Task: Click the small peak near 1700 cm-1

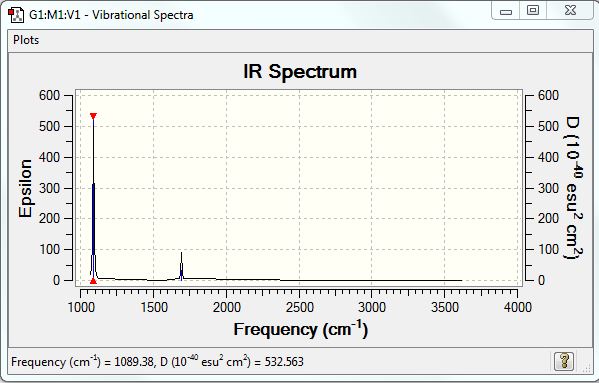Action: pyautogui.click(x=181, y=266)
